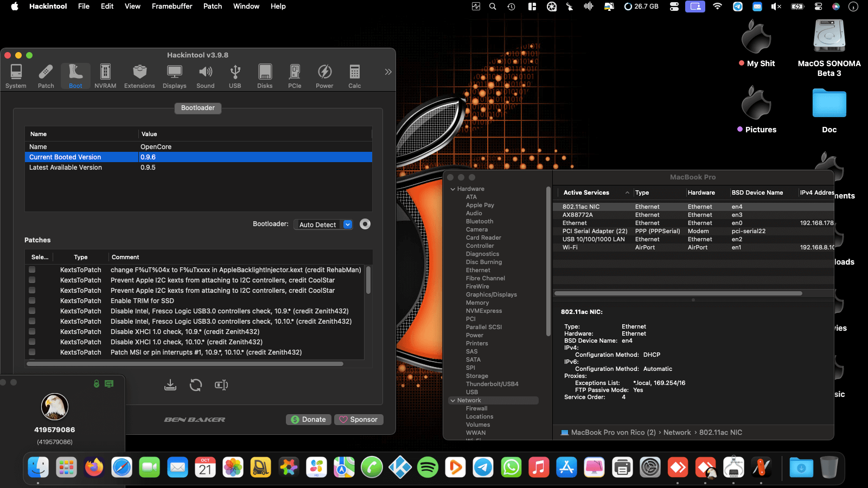The width and height of the screenshot is (868, 488).
Task: Open the Disks toolbar icon
Action: pos(265,76)
